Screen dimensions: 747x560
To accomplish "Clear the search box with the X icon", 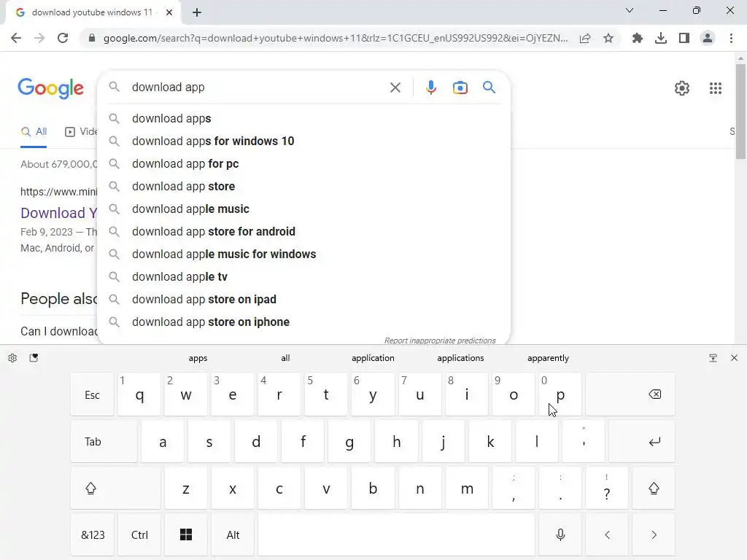I will (x=395, y=87).
